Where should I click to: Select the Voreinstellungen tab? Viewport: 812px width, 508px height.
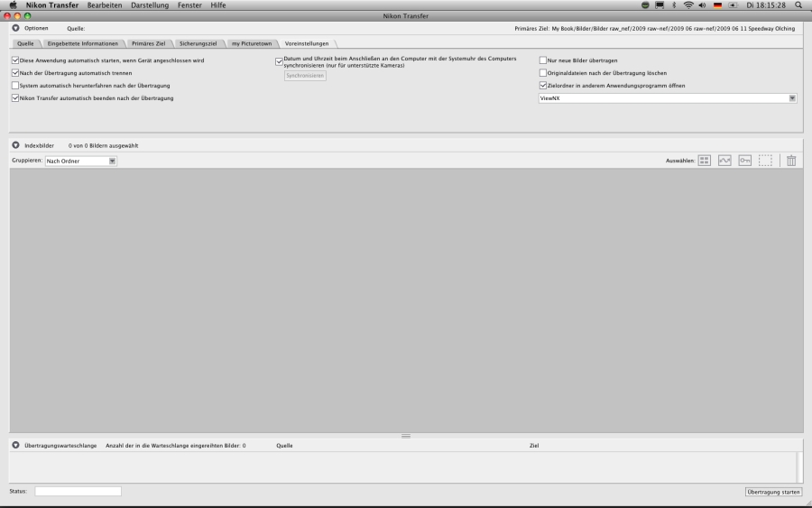tap(307, 43)
